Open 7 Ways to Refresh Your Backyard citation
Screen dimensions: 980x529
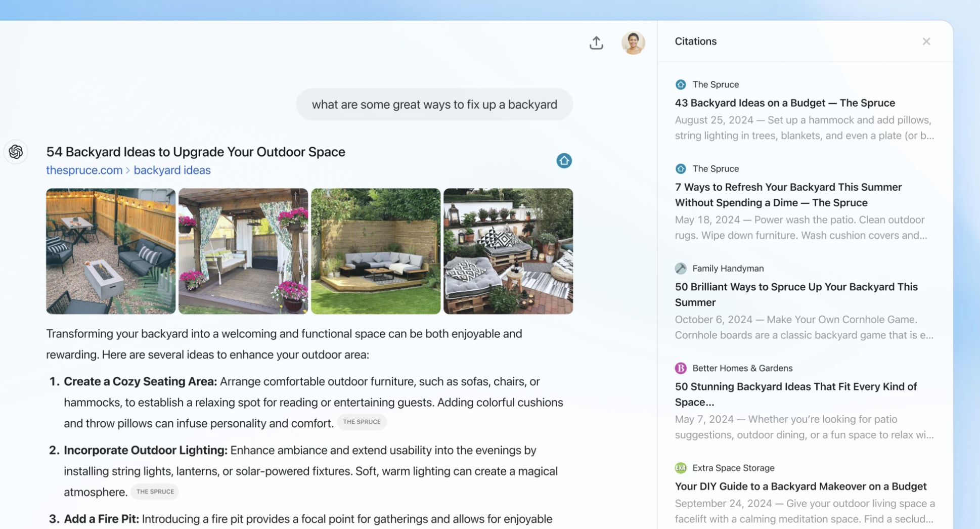coord(788,195)
